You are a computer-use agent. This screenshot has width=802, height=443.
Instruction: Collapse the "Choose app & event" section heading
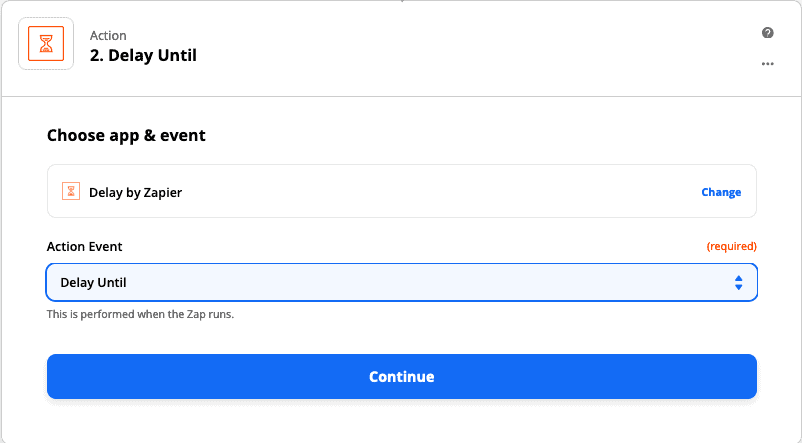[x=126, y=135]
